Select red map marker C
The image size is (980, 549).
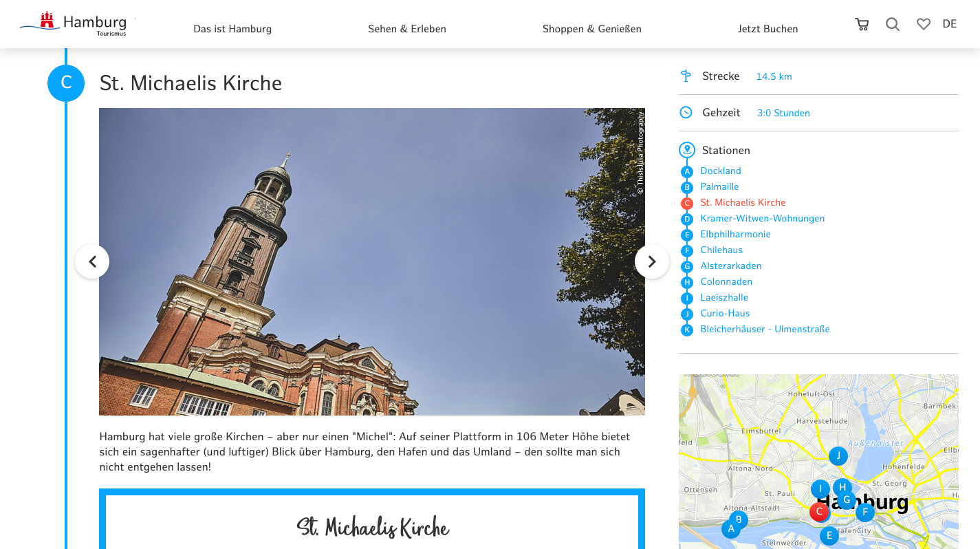[819, 512]
